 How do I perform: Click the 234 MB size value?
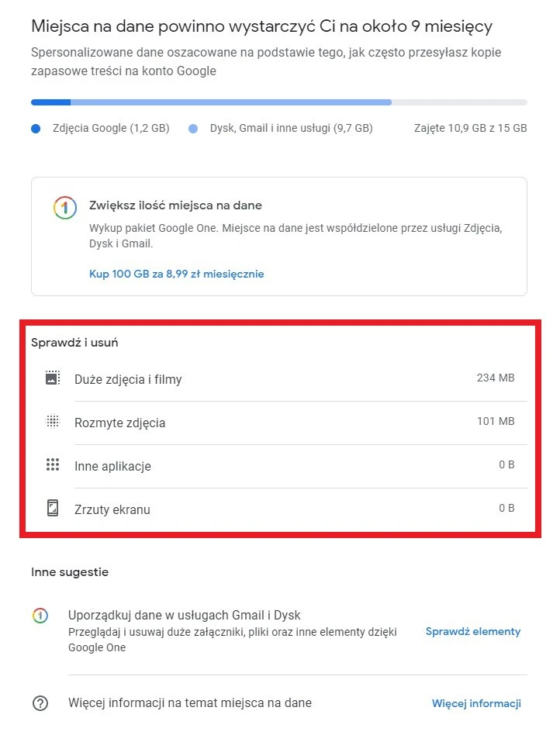pos(496,378)
